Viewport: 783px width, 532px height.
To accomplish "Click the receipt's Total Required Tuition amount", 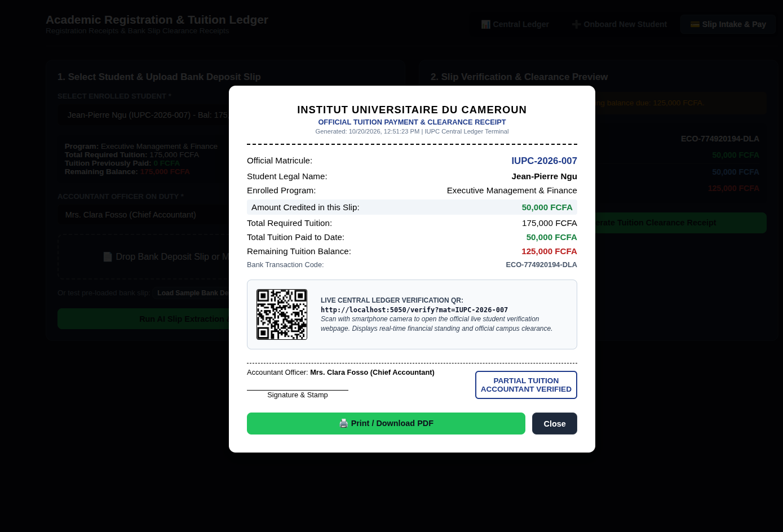I will point(549,223).
